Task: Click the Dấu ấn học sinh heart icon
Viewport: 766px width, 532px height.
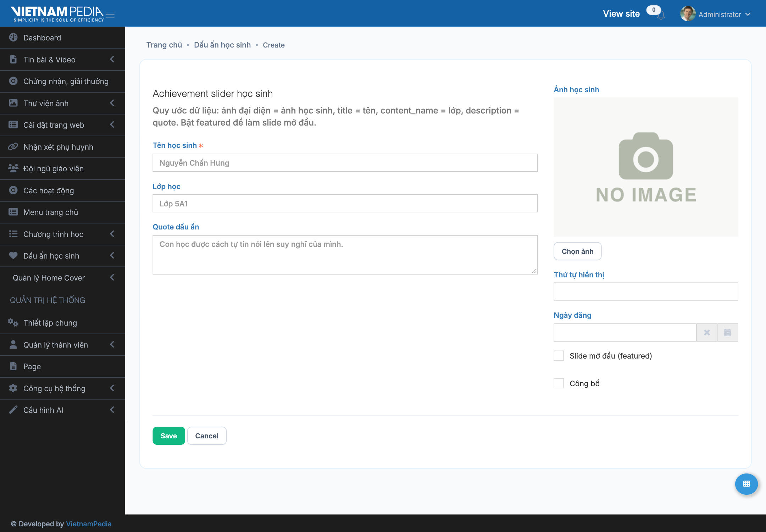Action: 13,255
